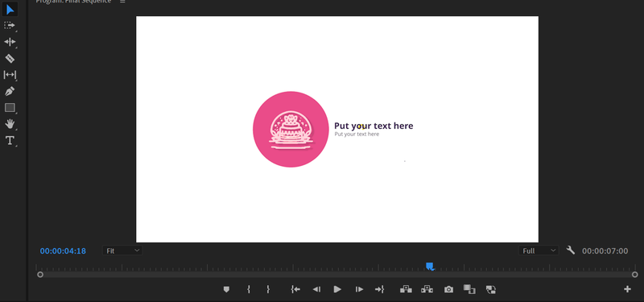Click the blue playhead marker
Viewport: 644px width, 302px height.
tap(430, 267)
